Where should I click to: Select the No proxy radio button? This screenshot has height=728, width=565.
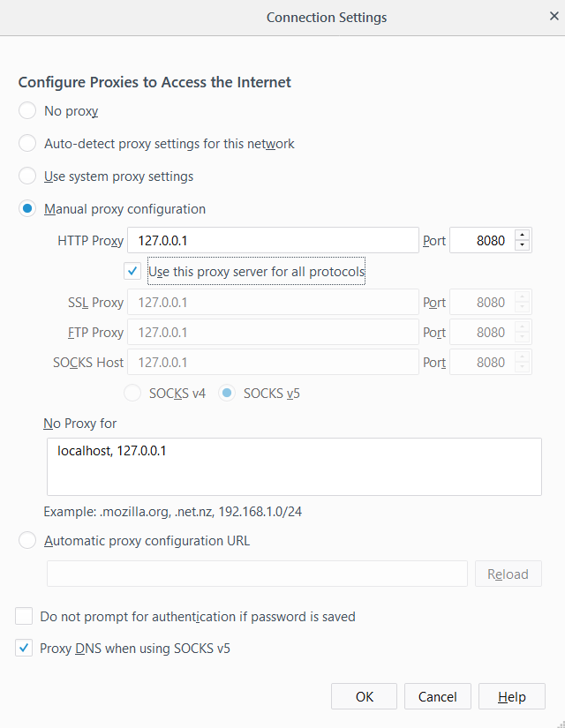27,111
